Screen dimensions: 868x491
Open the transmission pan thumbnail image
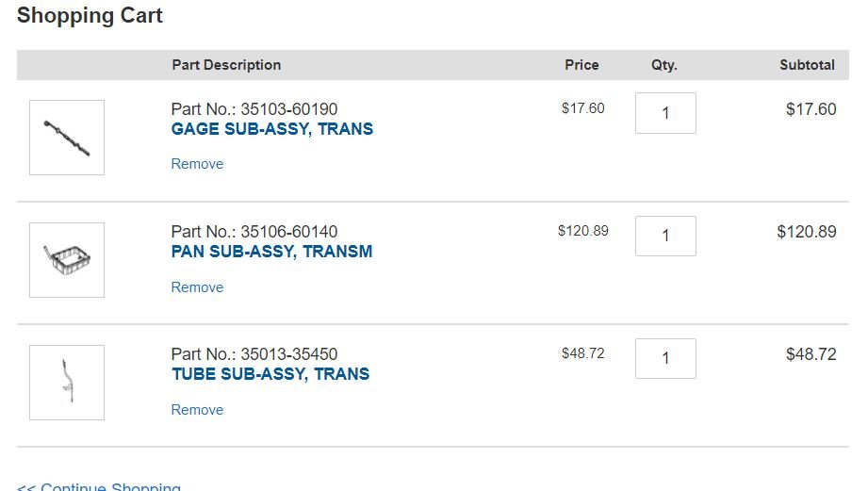pos(66,260)
